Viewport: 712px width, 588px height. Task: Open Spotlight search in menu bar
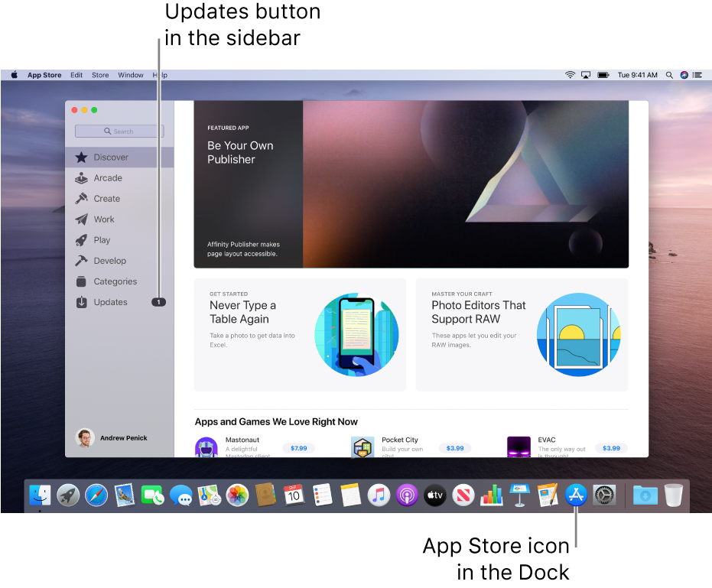pyautogui.click(x=669, y=75)
